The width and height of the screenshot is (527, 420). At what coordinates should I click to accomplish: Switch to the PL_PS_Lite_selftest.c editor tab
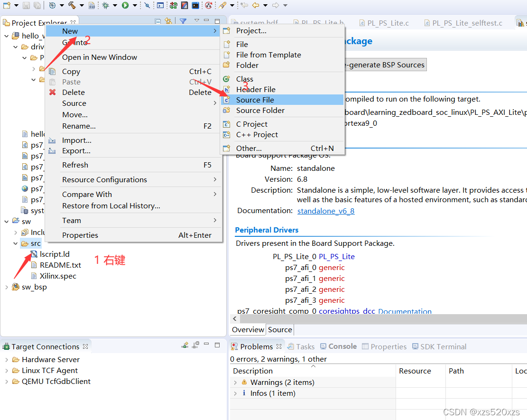click(x=463, y=23)
